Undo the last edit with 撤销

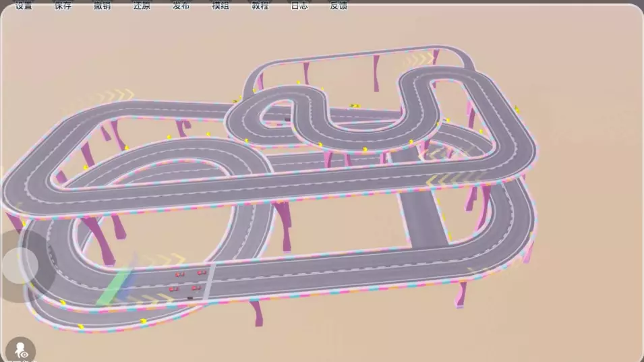103,5
